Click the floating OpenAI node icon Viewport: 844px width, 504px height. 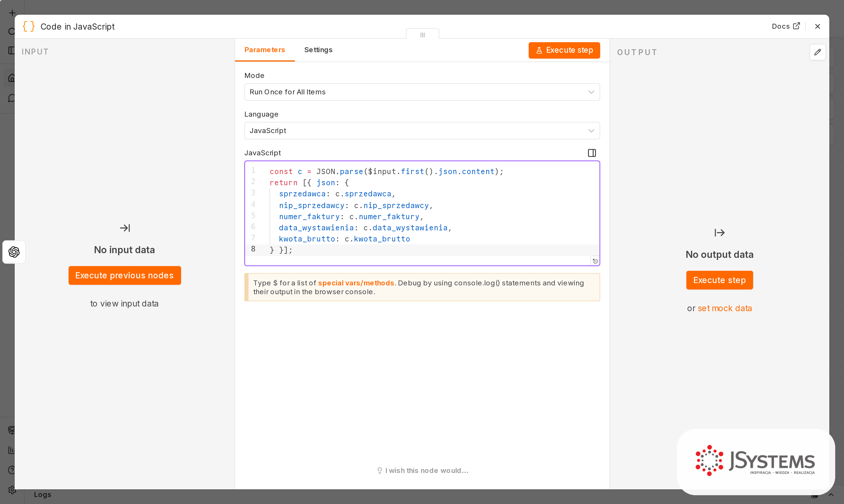pos(14,252)
